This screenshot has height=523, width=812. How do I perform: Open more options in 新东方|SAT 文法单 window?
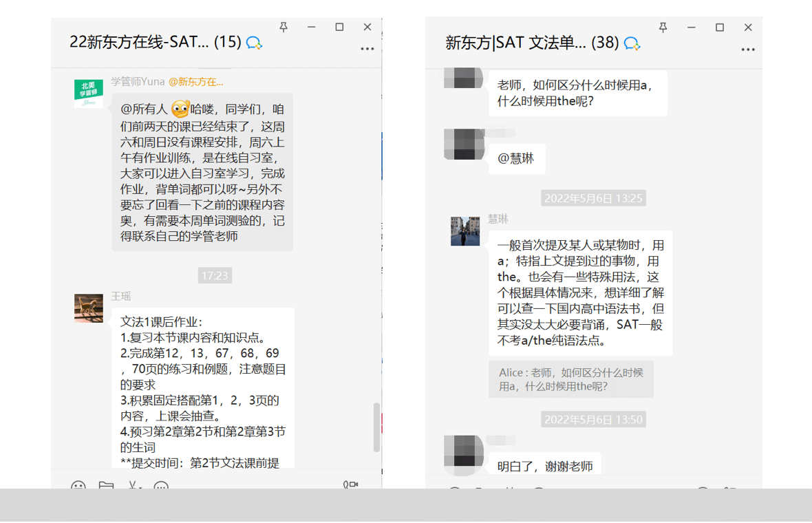[748, 50]
